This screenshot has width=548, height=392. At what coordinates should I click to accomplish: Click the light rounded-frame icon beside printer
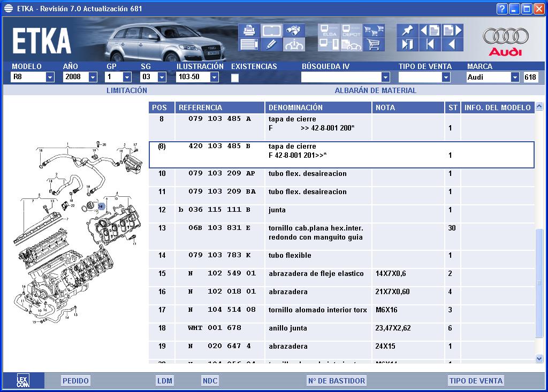tap(272, 30)
